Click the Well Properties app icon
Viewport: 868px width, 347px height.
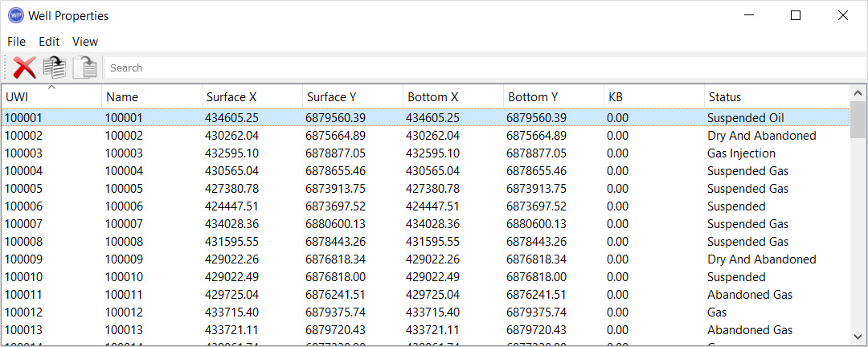click(x=15, y=15)
